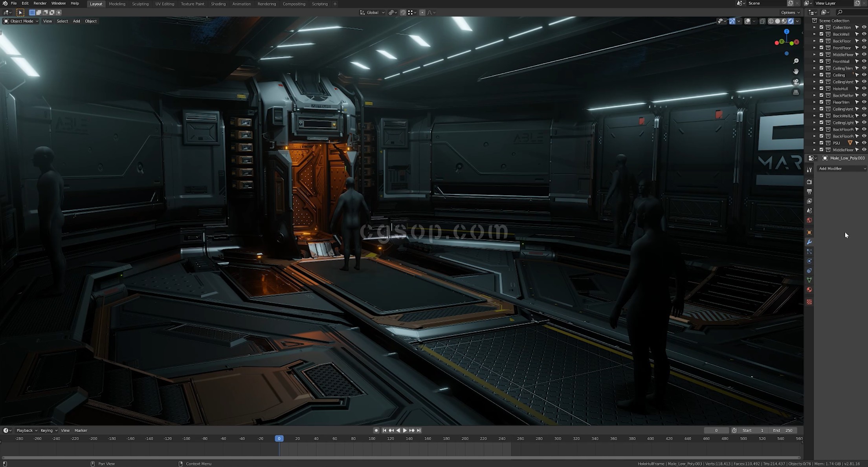Expand the HoloHull collection tree
This screenshot has width=868, height=467.
pos(814,89)
